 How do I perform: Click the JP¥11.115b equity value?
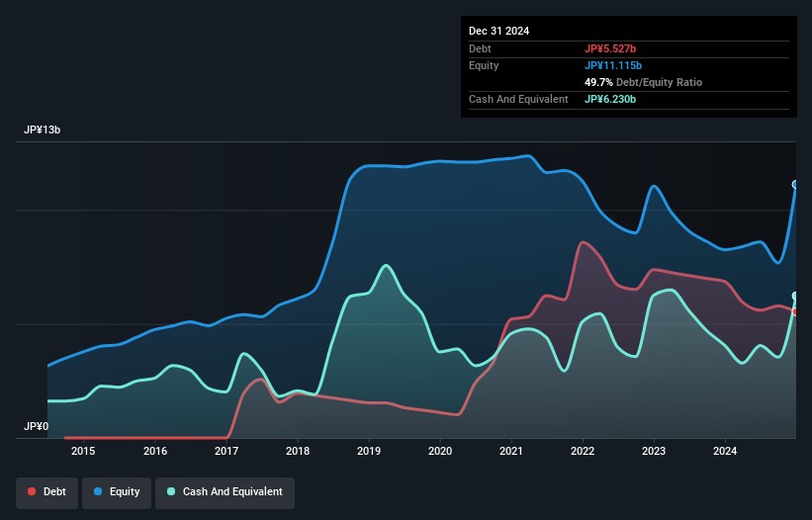[x=614, y=65]
